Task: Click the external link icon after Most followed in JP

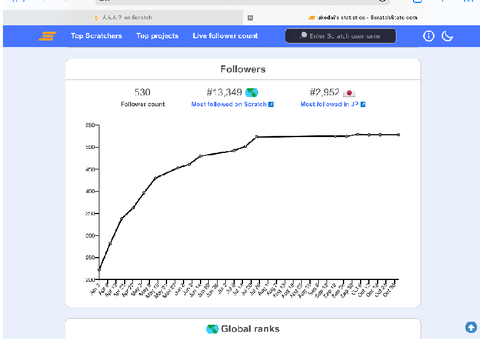Action: 363,105
